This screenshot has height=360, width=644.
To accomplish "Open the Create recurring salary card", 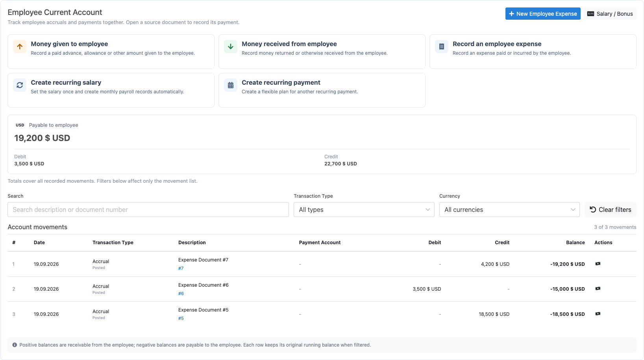I will tap(111, 90).
